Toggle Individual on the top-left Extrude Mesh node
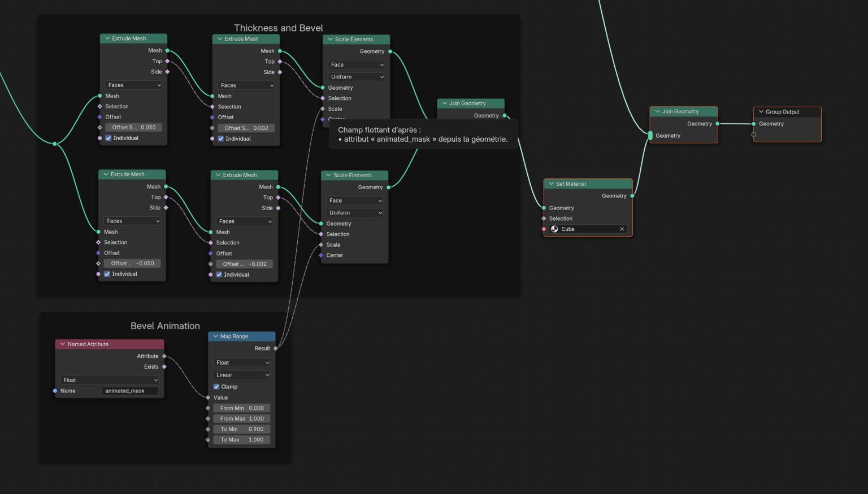Viewport: 868px width, 494px height. (x=108, y=138)
